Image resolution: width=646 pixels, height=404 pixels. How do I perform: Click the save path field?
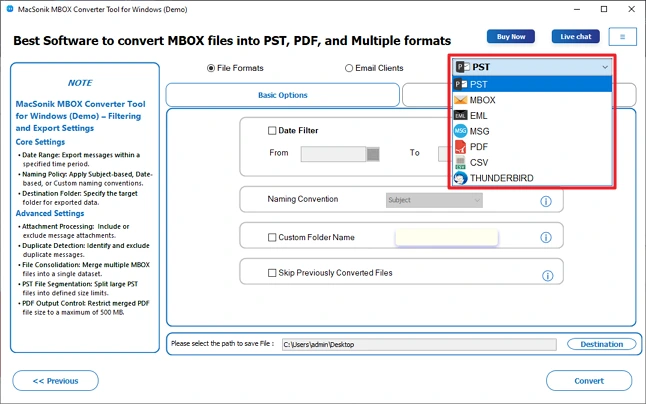tap(419, 344)
